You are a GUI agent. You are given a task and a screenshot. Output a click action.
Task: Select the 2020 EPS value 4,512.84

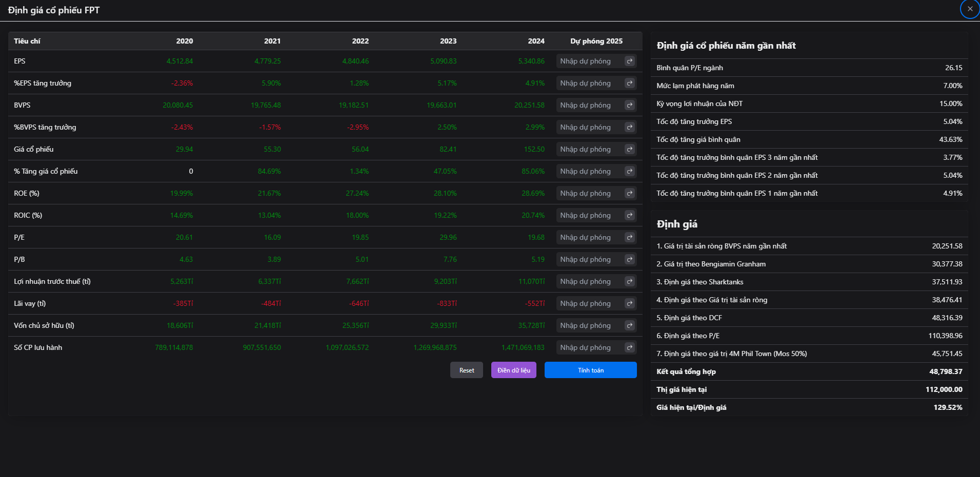[179, 61]
